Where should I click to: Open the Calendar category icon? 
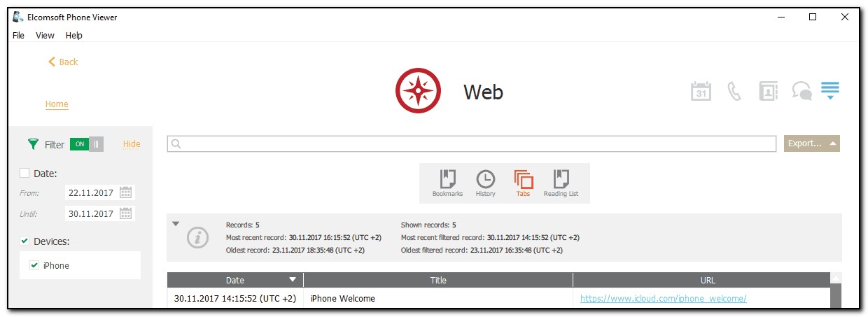coord(701,92)
